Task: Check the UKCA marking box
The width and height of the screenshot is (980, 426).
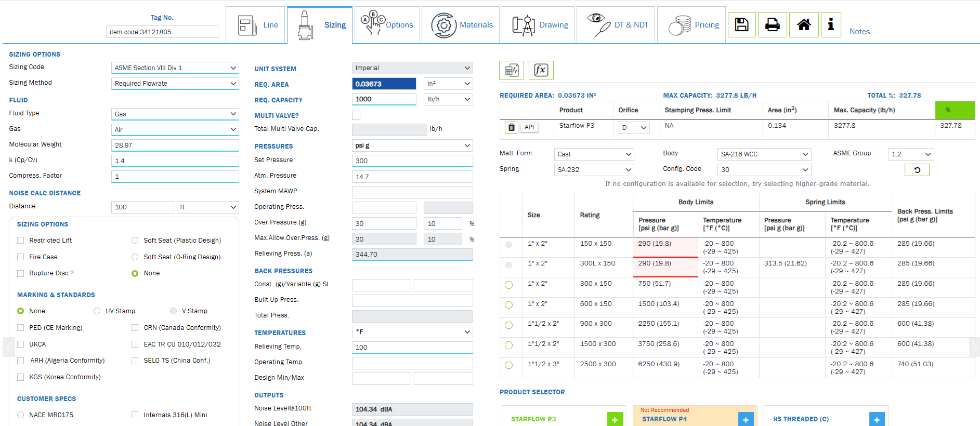Action: tap(21, 344)
